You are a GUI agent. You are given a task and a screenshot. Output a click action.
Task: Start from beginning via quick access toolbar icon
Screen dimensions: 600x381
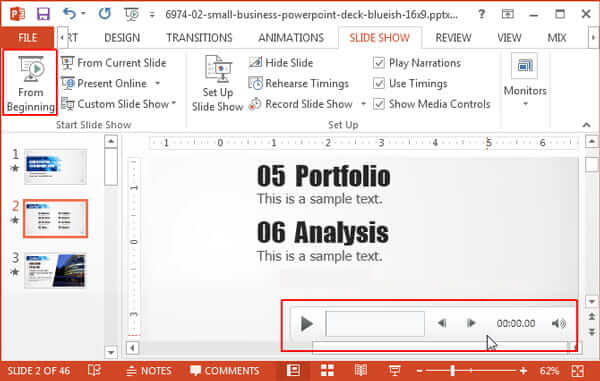pyautogui.click(x=131, y=15)
